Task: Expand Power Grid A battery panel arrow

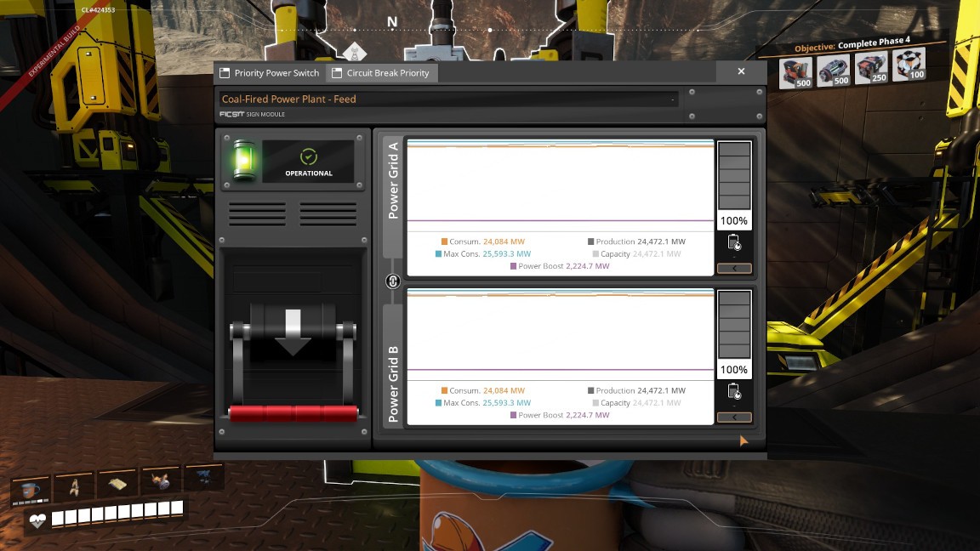Action: pos(733,269)
